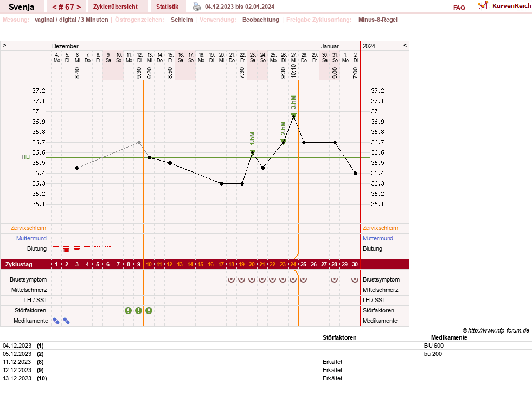Click Störfaktoren exclamation icon on day 8

(128, 310)
